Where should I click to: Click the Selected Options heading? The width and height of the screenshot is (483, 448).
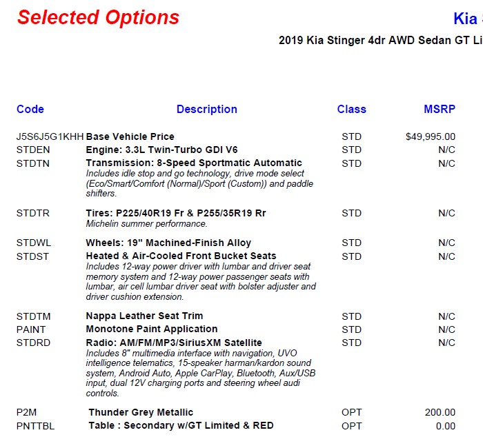coord(98,18)
